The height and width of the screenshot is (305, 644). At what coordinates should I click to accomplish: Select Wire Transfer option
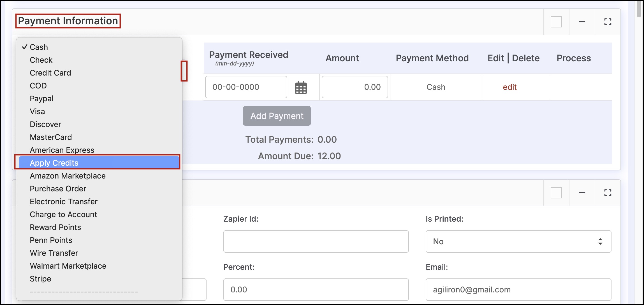click(54, 253)
